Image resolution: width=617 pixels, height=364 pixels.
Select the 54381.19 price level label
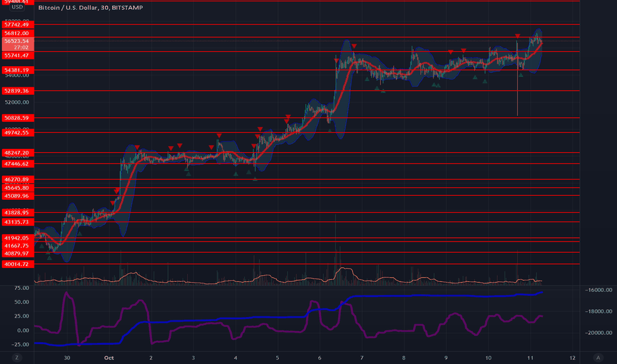(18, 70)
